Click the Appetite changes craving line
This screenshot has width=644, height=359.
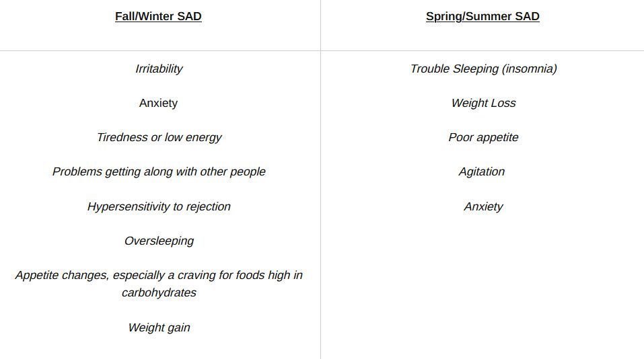[x=159, y=275]
